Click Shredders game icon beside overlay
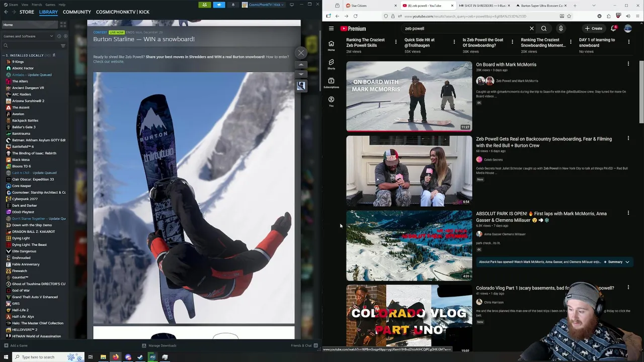The image size is (644, 362). point(301,86)
